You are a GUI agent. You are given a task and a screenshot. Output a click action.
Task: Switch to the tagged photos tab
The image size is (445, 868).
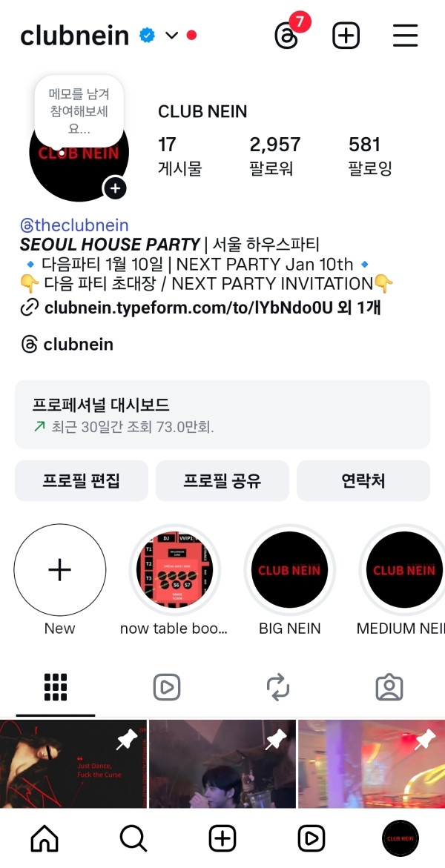pyautogui.click(x=389, y=688)
